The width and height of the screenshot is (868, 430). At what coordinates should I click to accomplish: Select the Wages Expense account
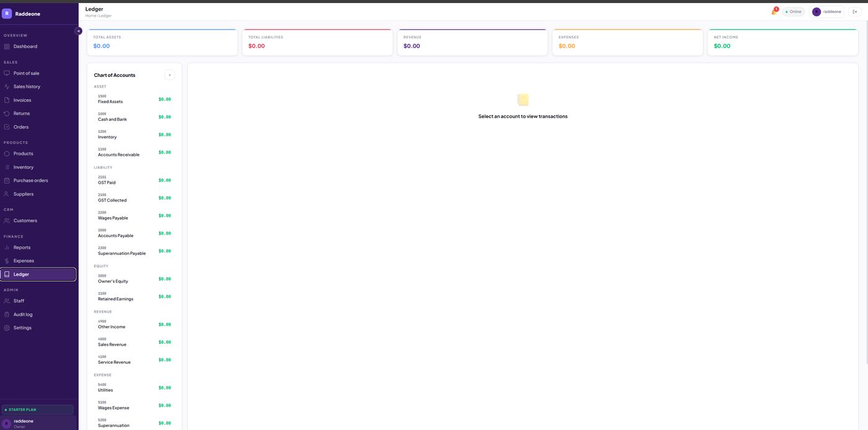point(135,405)
